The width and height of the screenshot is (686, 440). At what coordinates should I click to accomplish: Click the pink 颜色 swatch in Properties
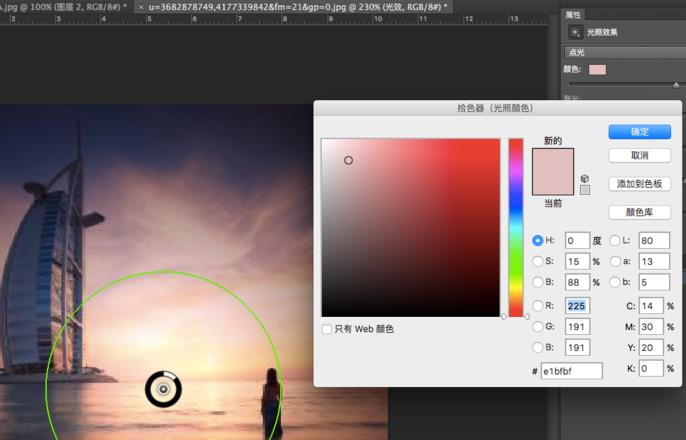(597, 70)
